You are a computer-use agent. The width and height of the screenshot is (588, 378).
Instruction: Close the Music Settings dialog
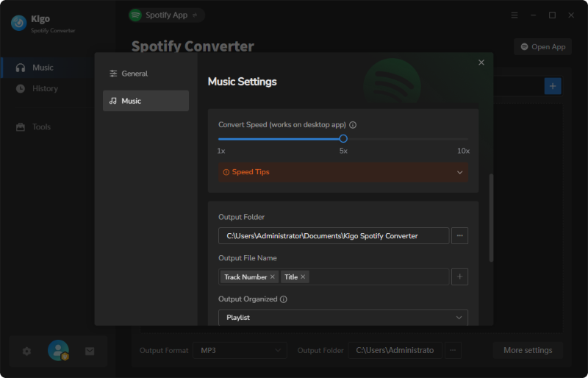[x=481, y=63]
